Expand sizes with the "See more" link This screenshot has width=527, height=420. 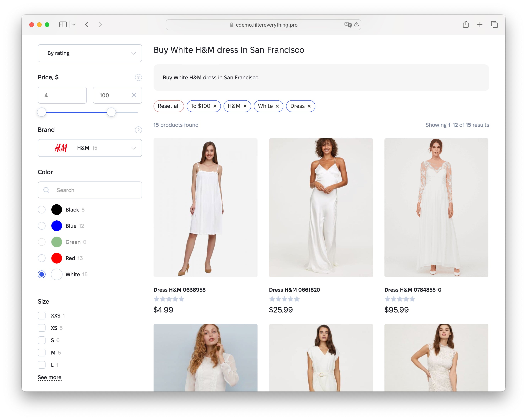(50, 377)
